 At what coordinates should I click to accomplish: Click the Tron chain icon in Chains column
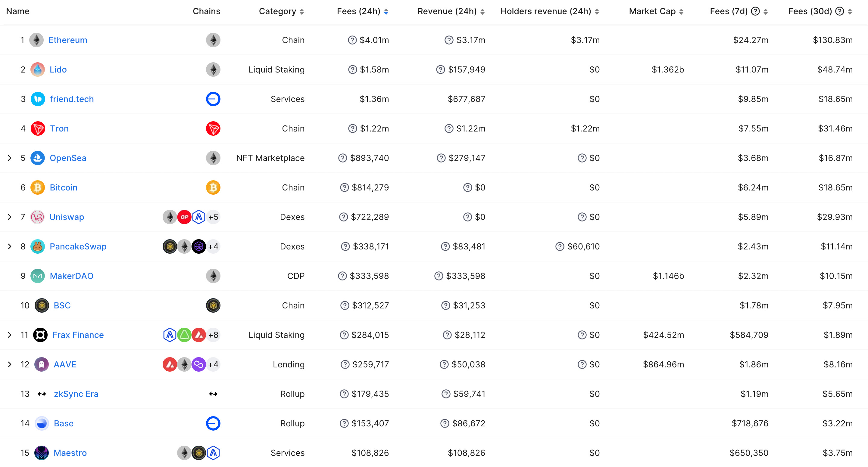[213, 128]
